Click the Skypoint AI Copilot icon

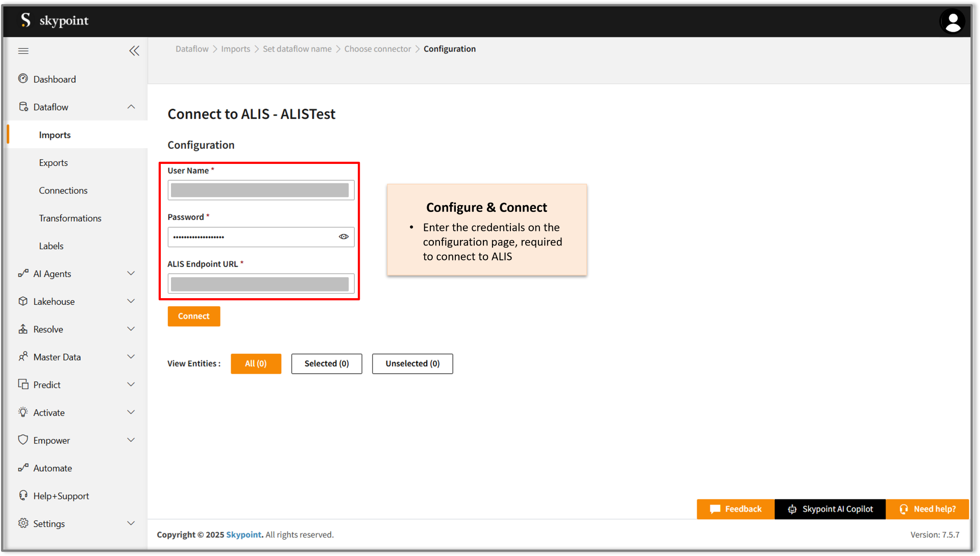coord(793,509)
